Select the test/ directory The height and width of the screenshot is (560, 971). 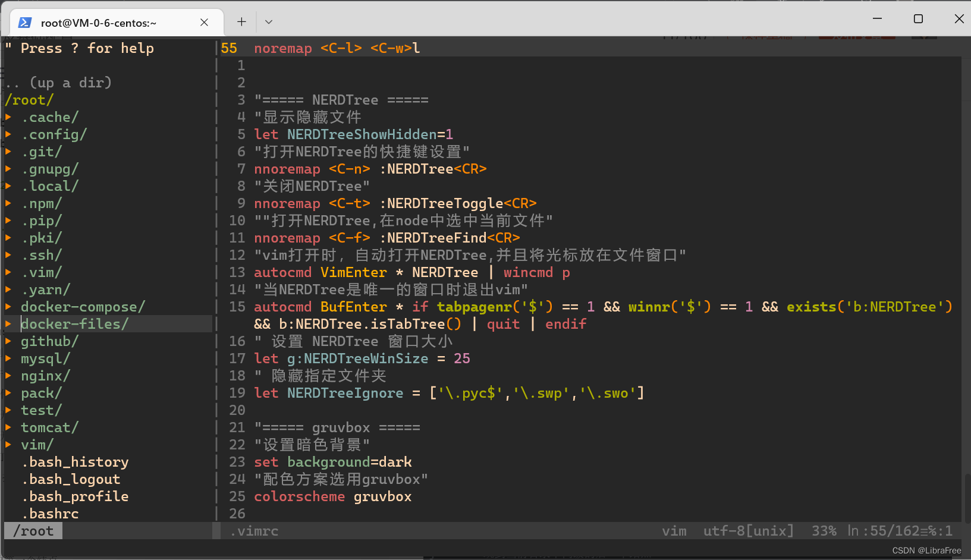(x=42, y=410)
